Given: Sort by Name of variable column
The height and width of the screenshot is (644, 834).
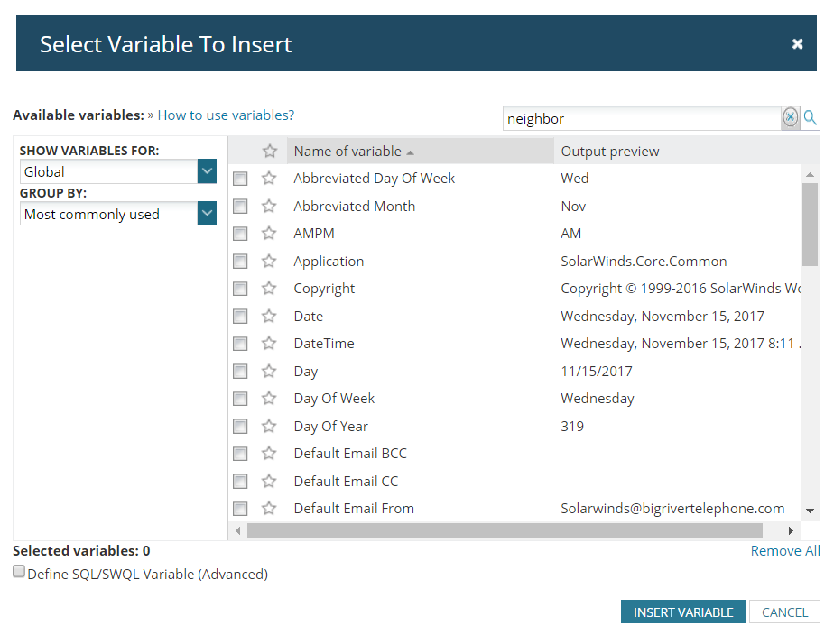Looking at the screenshot, I should click(348, 152).
